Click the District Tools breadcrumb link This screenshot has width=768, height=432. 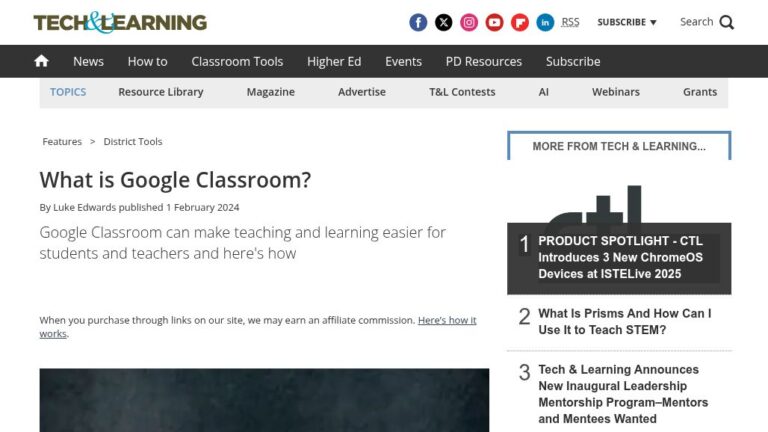point(133,142)
